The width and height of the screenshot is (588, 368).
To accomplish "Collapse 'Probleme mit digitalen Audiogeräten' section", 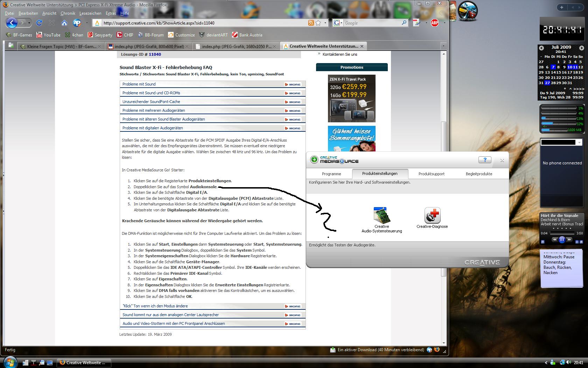I will point(293,128).
